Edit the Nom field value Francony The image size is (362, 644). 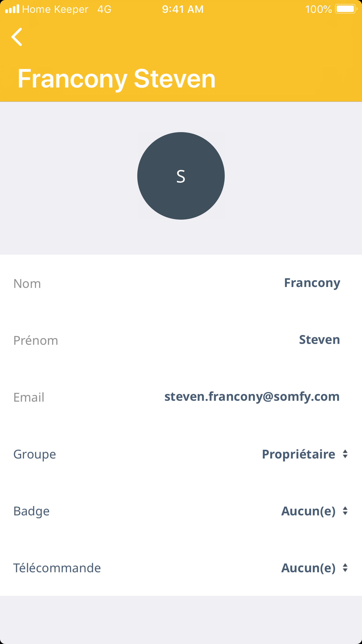point(312,283)
